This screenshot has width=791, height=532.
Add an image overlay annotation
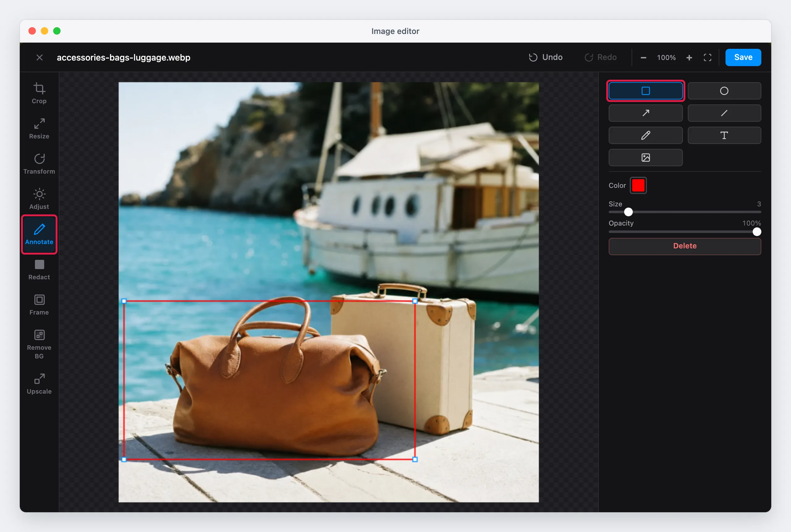point(645,158)
